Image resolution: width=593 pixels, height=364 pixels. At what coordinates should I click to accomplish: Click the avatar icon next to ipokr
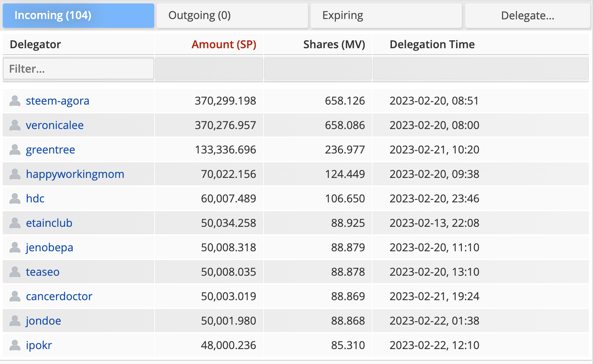15,345
